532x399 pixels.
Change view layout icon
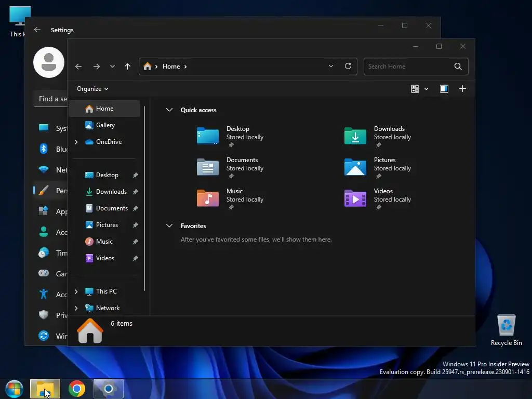tap(415, 89)
